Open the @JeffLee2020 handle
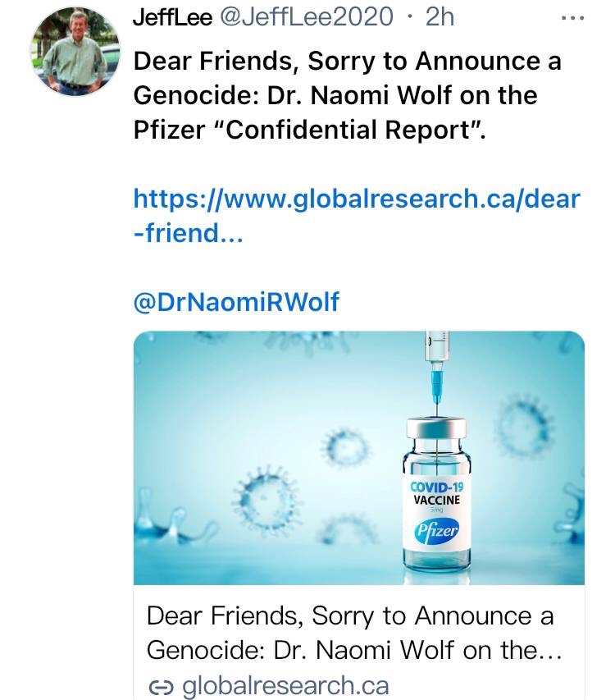Viewport: 615px width, 700px height. tap(307, 18)
